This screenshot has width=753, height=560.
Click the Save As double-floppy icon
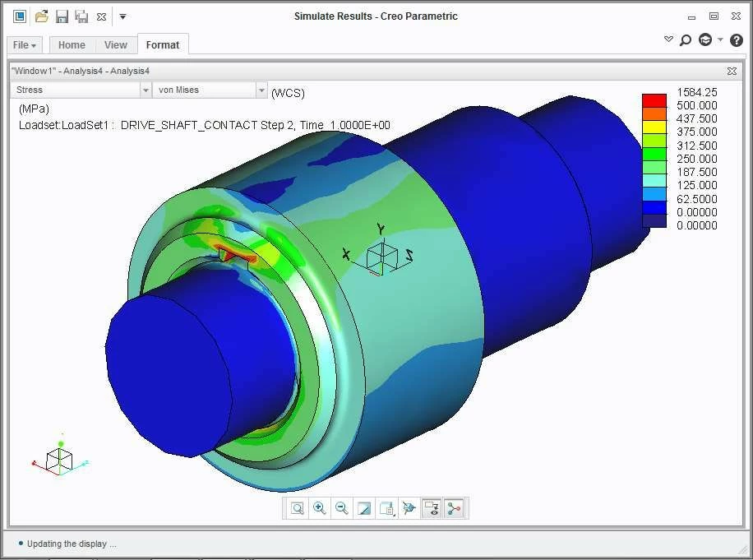[x=81, y=16]
